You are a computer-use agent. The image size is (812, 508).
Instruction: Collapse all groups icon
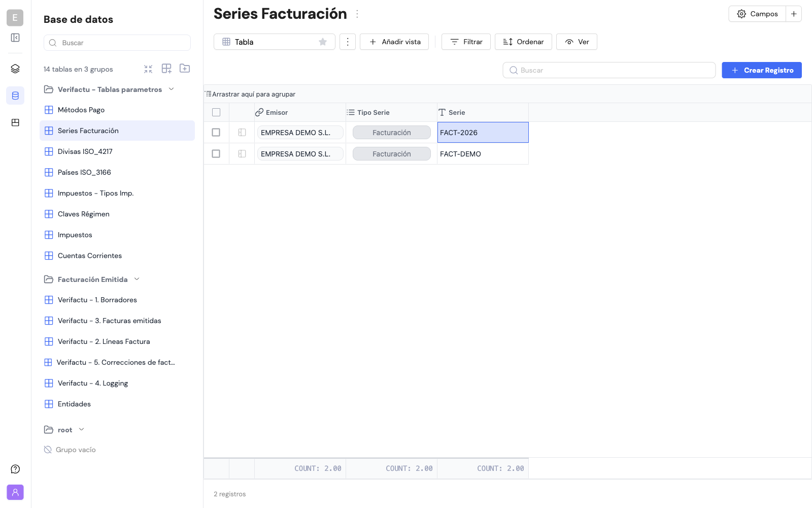point(148,69)
